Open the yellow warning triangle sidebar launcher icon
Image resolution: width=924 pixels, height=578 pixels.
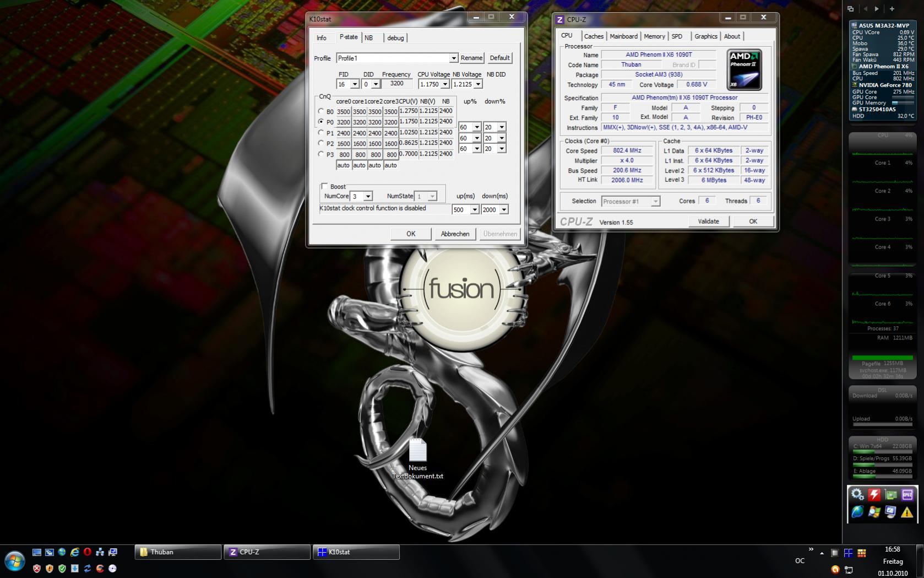point(907,512)
